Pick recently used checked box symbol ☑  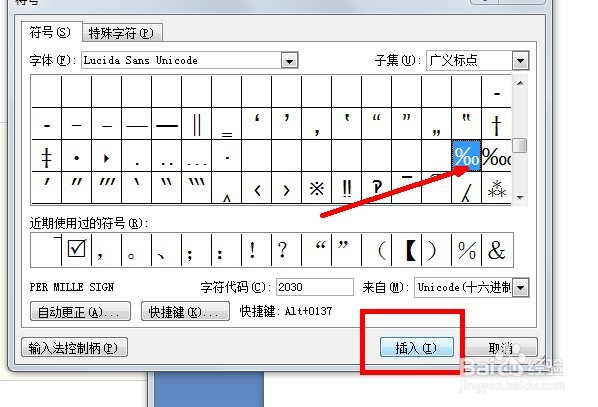(76, 250)
